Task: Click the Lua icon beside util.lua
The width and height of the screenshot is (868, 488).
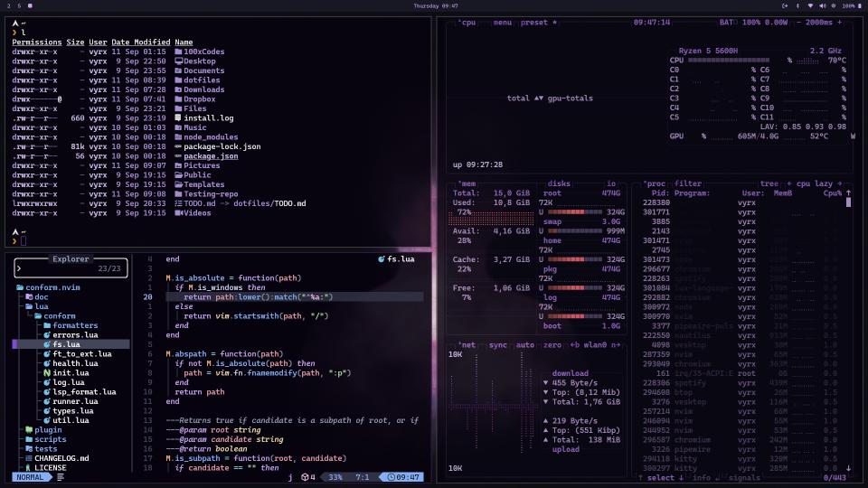Action: tap(47, 420)
